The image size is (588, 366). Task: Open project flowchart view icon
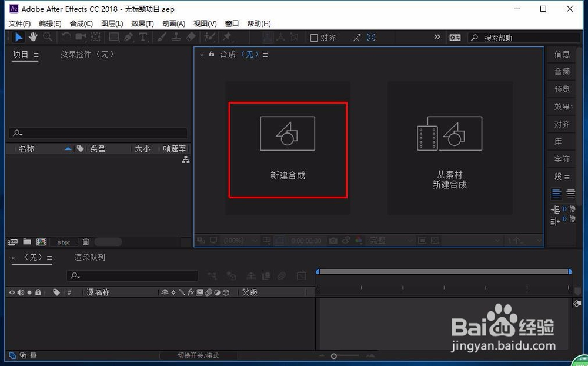186,159
